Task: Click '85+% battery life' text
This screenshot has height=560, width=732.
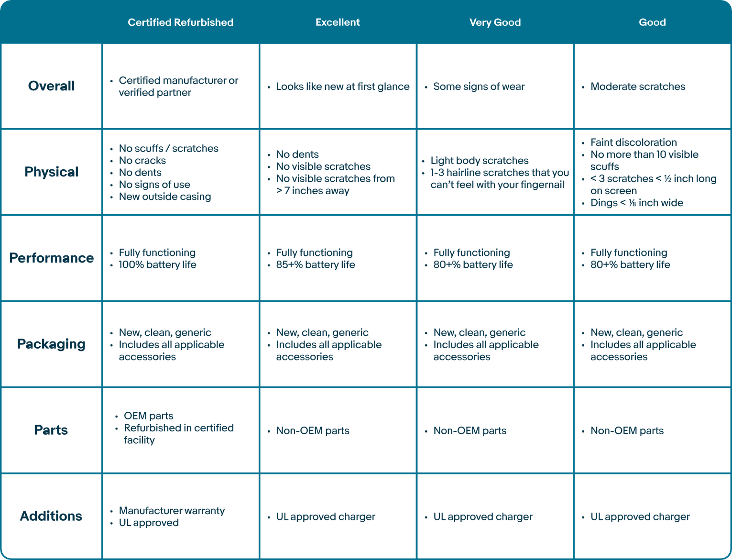Action: pos(316,264)
